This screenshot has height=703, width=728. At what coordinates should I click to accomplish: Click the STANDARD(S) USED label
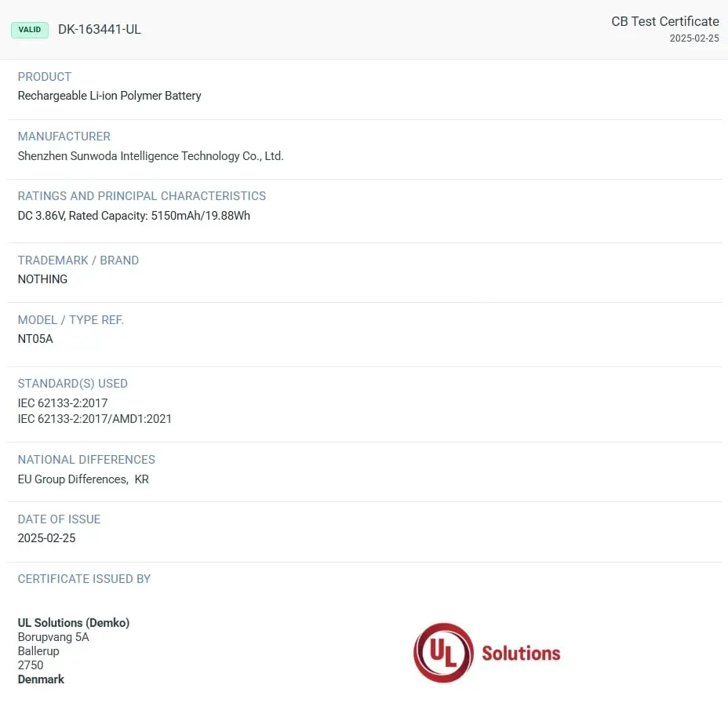coord(72,384)
